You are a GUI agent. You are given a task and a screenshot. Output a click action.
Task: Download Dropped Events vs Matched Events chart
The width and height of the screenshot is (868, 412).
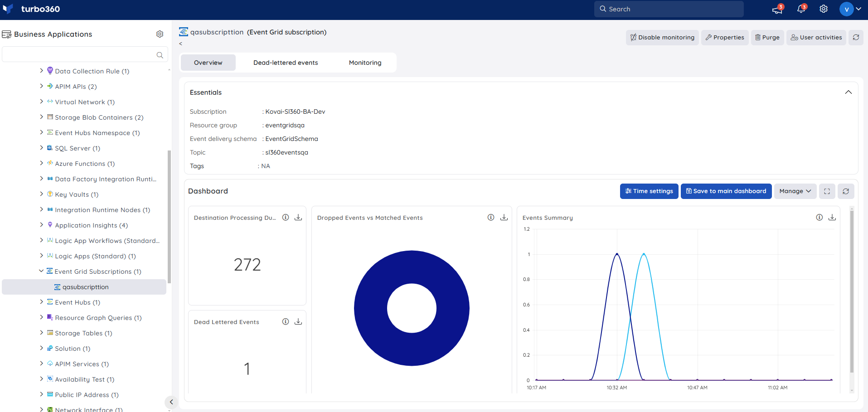[x=504, y=218]
